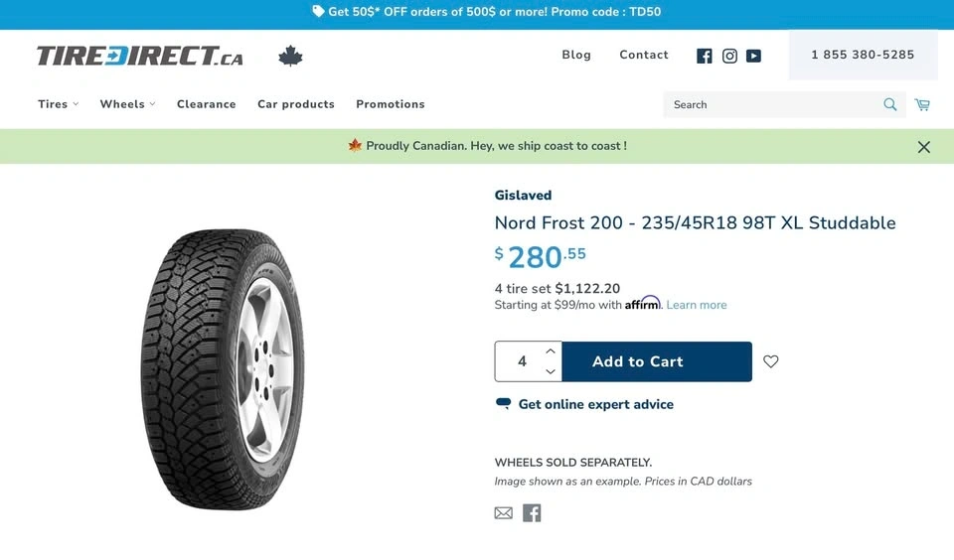This screenshot has width=954, height=560.
Task: Open the Instagram icon in header
Action: [729, 56]
